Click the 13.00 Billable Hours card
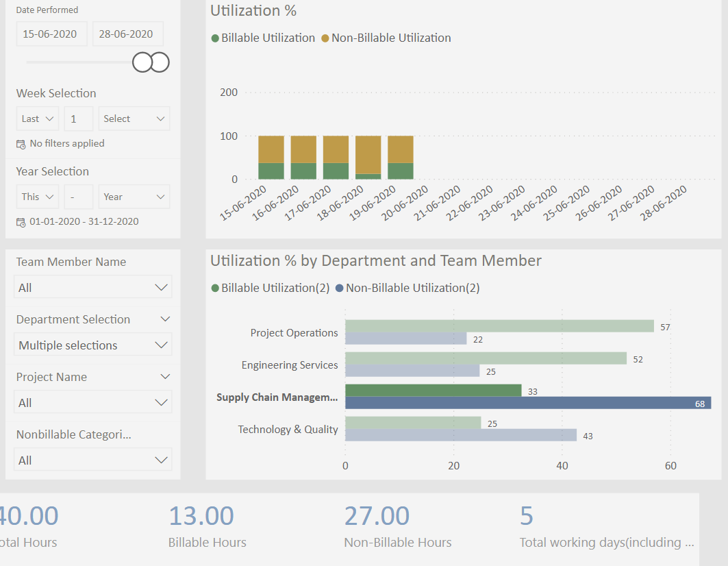728x566 pixels. pyautogui.click(x=207, y=527)
